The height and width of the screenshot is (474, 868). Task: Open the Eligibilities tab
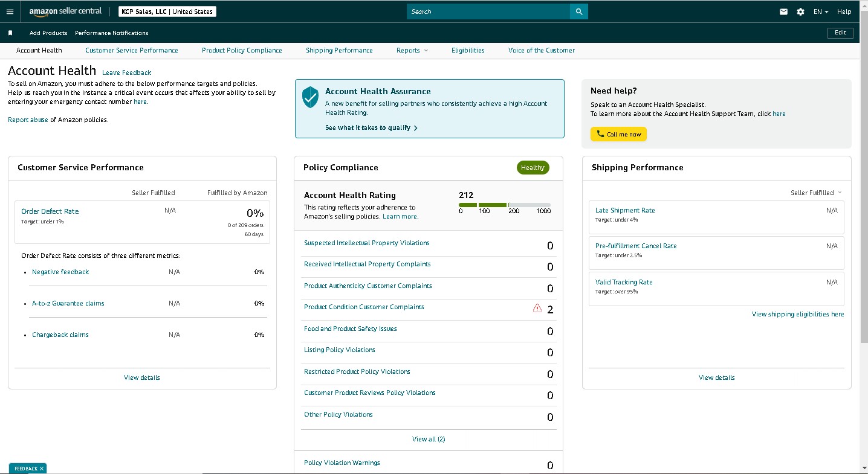[468, 50]
